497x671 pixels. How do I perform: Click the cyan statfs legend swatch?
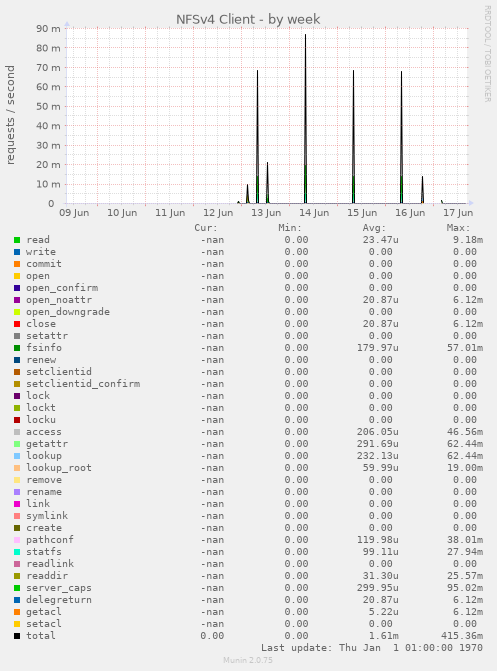(x=17, y=552)
